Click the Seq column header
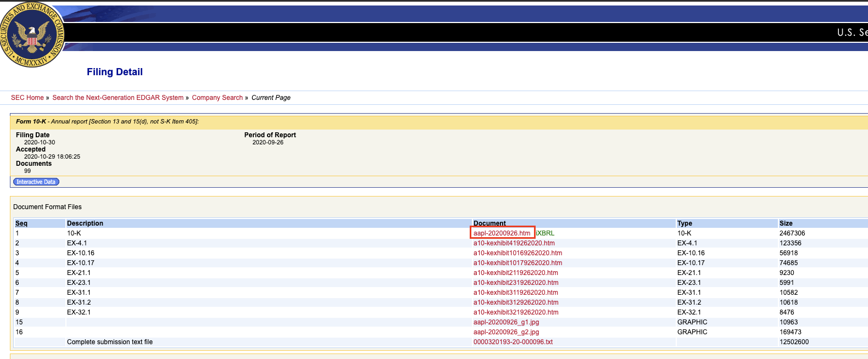This screenshot has width=868, height=359. 21,223
